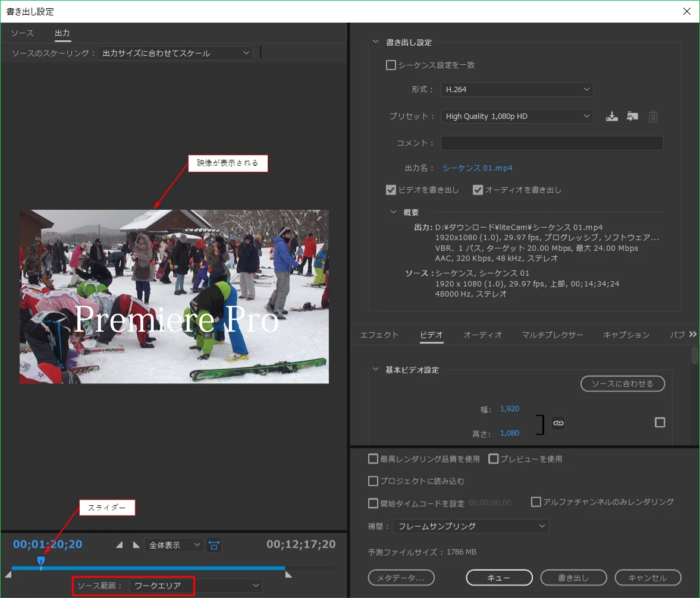Collapse the 基本ビデオ設定 section

(375, 370)
